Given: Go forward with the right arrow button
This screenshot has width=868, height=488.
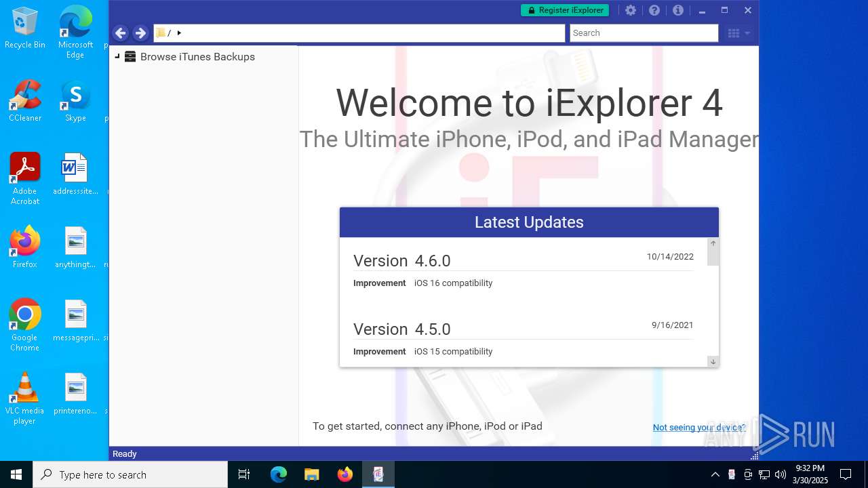Looking at the screenshot, I should (x=140, y=33).
